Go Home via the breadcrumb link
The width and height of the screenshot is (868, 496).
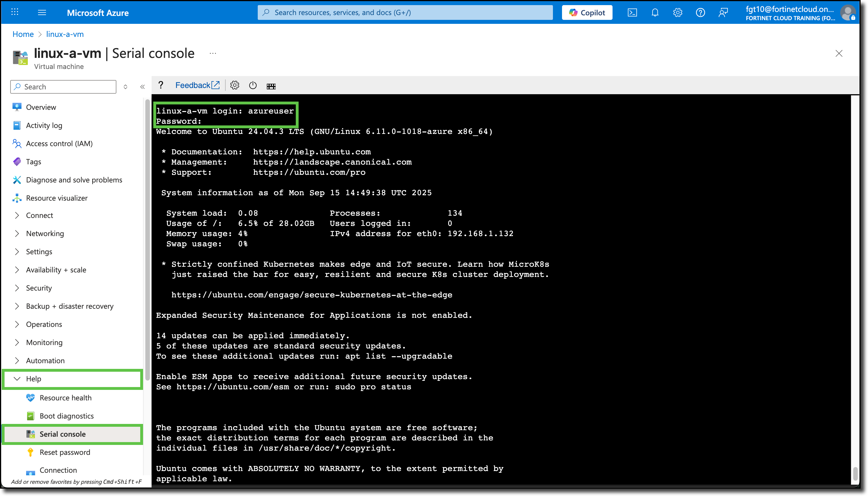pyautogui.click(x=23, y=34)
